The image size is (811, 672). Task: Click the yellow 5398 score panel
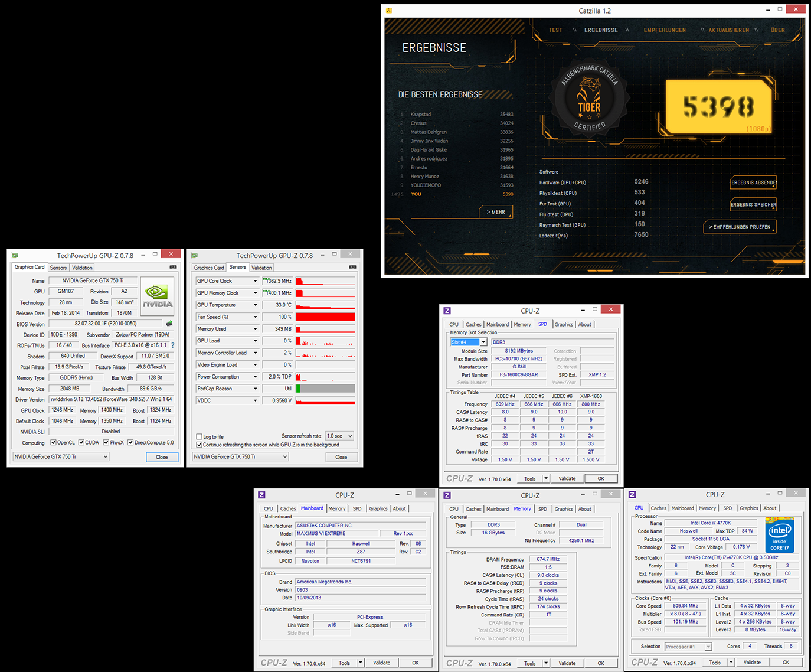coord(718,107)
